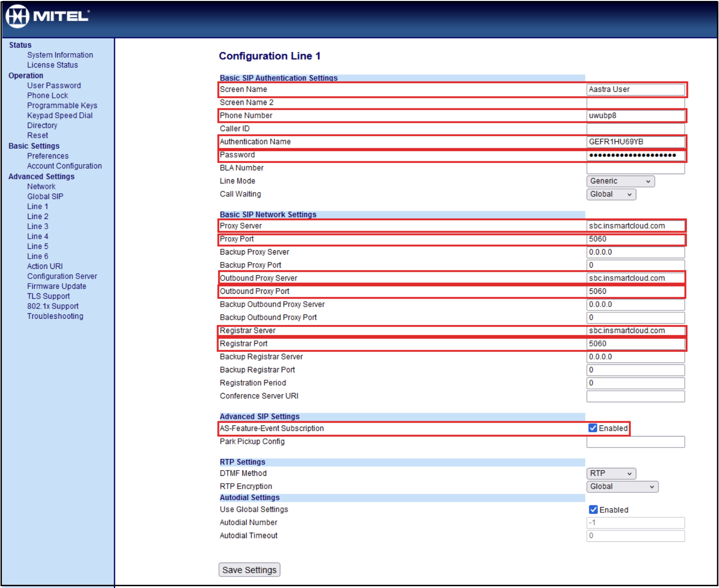Image resolution: width=719 pixels, height=588 pixels.
Task: Click the Proxy Port field
Action: [635, 239]
